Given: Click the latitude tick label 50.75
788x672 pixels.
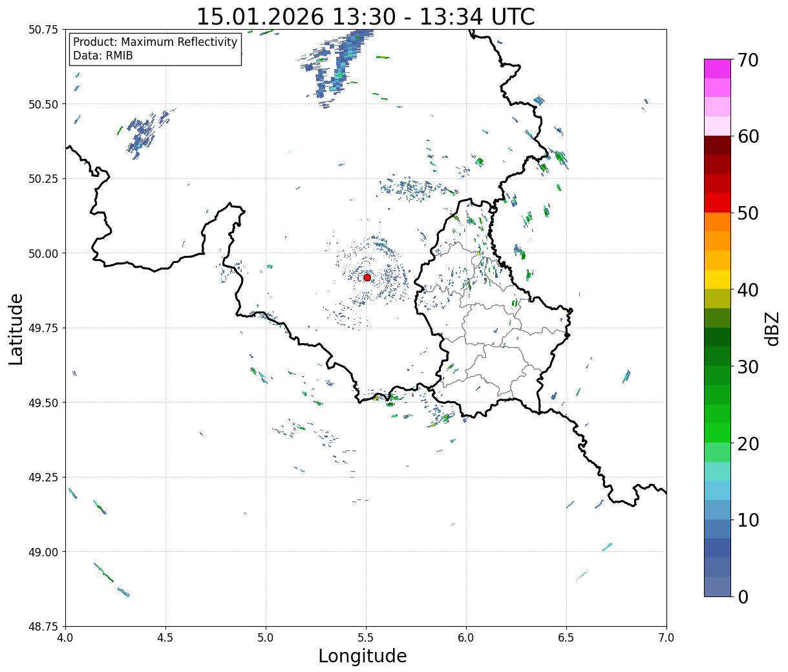Looking at the screenshot, I should click(x=43, y=30).
